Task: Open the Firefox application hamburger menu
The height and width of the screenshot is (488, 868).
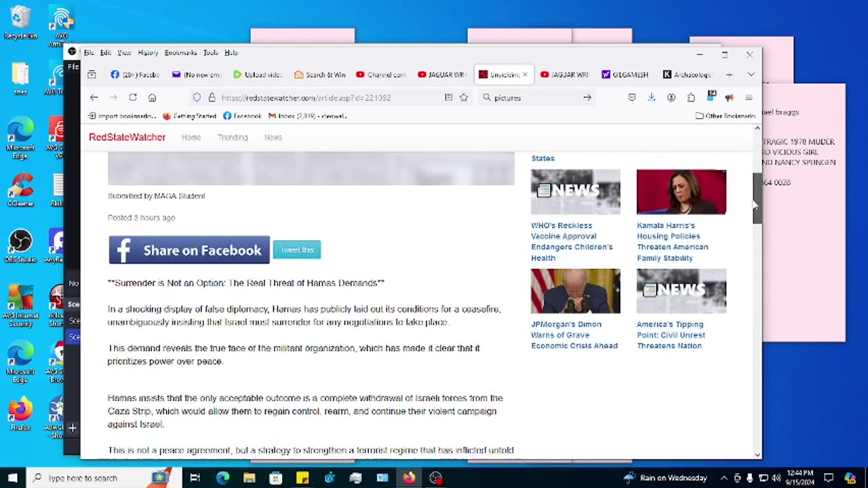Action: coord(749,98)
